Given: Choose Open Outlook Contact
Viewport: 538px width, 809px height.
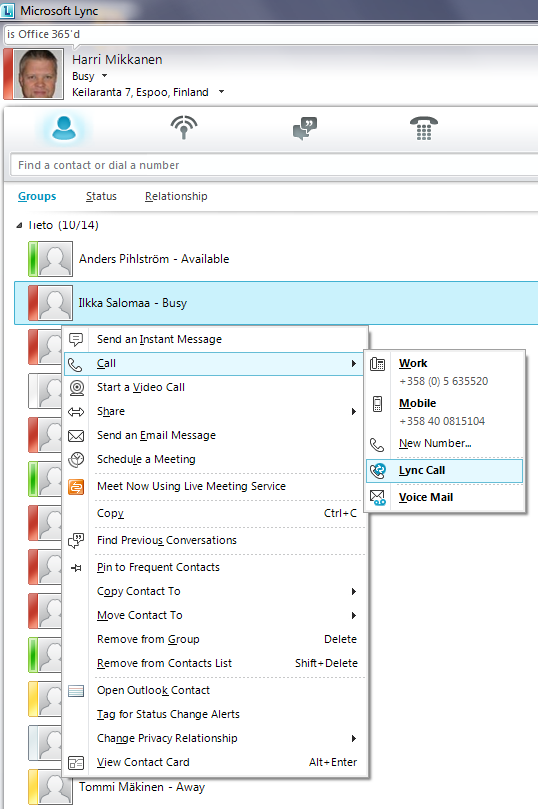Looking at the screenshot, I should 215,690.
